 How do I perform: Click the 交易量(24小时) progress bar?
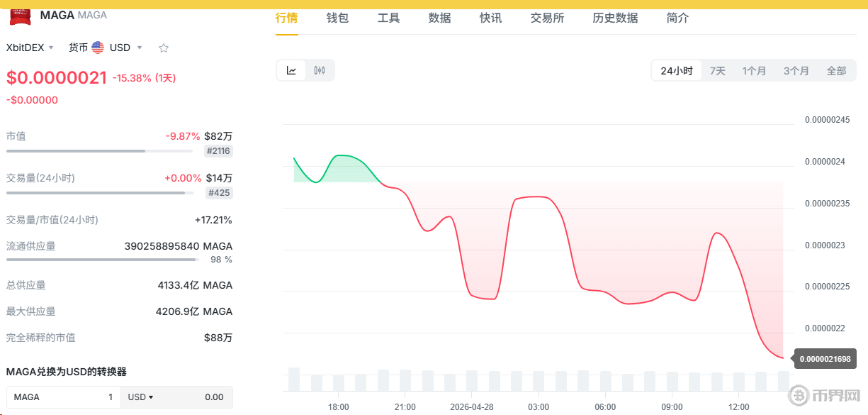click(x=99, y=193)
